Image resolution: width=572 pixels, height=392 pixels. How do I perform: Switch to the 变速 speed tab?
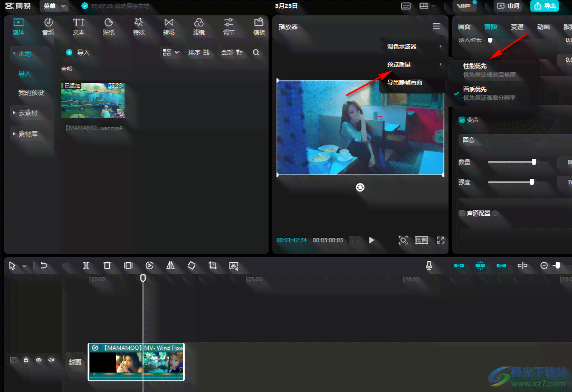tap(517, 26)
